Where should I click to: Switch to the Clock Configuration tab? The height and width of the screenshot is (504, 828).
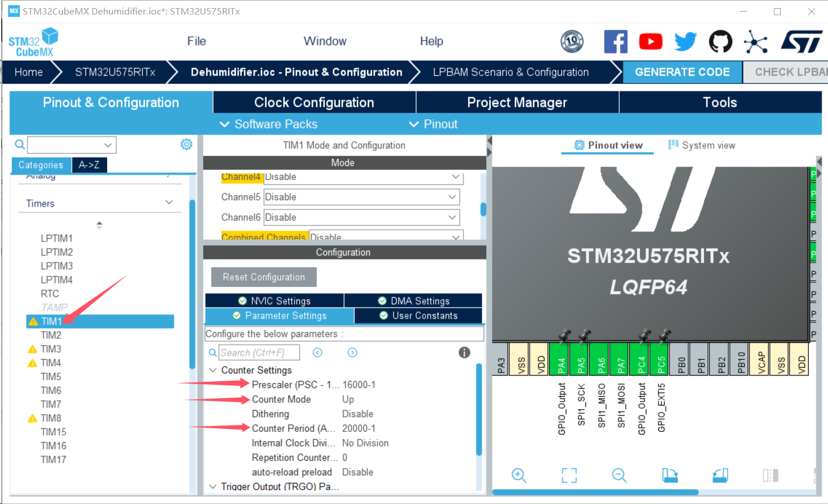314,102
